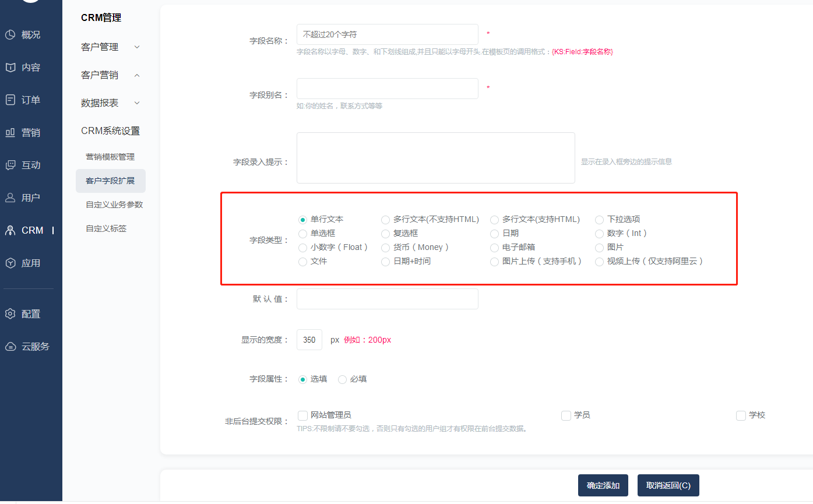Check the 学员 permission checkbox
This screenshot has height=504, width=813.
(566, 415)
